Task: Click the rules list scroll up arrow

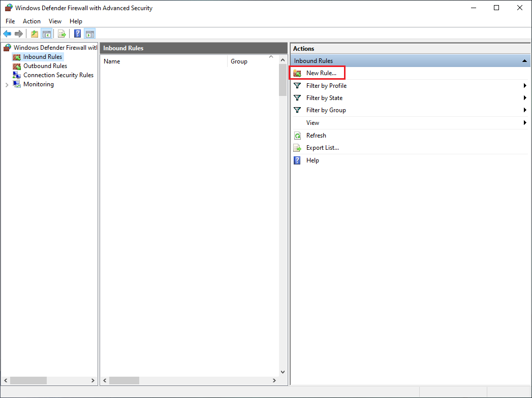Action: pyautogui.click(x=283, y=60)
